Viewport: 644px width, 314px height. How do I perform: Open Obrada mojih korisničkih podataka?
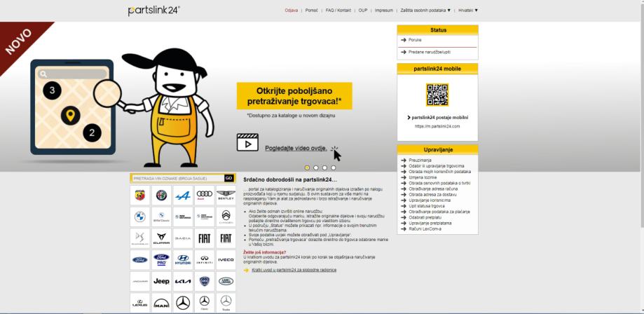pos(440,172)
